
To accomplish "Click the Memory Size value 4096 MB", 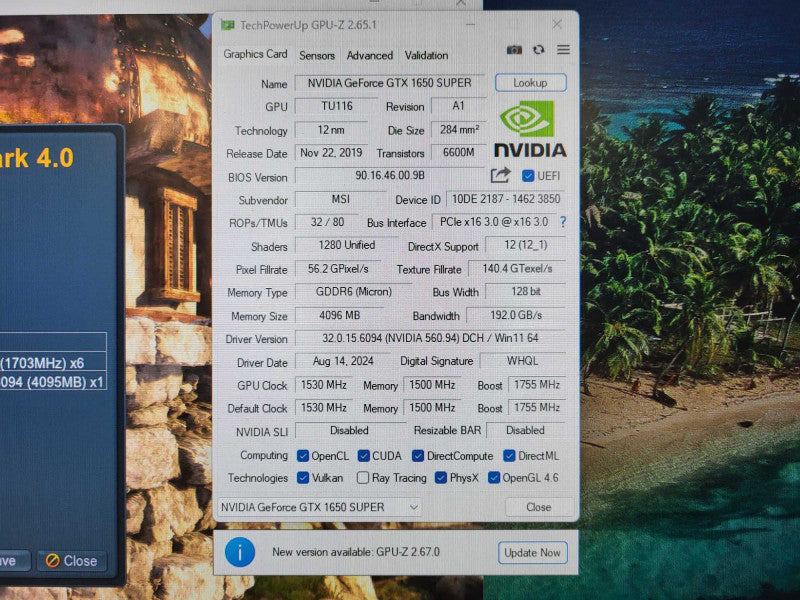I will pyautogui.click(x=339, y=315).
